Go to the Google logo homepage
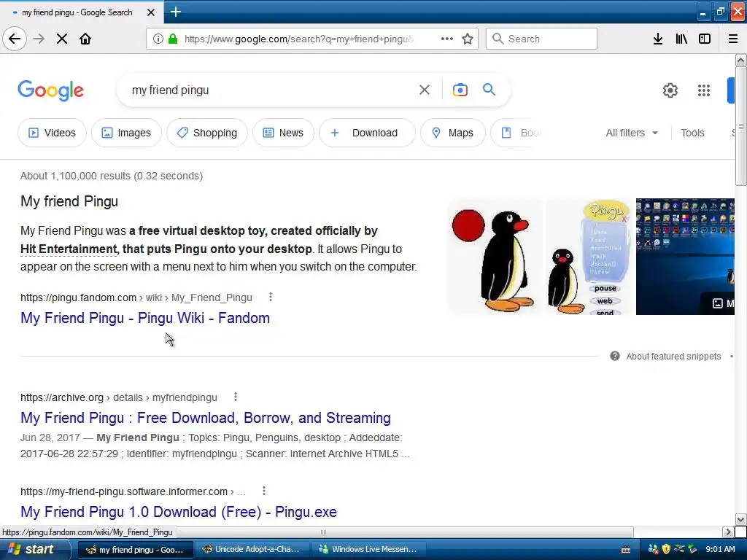The width and height of the screenshot is (747, 560). [x=50, y=90]
